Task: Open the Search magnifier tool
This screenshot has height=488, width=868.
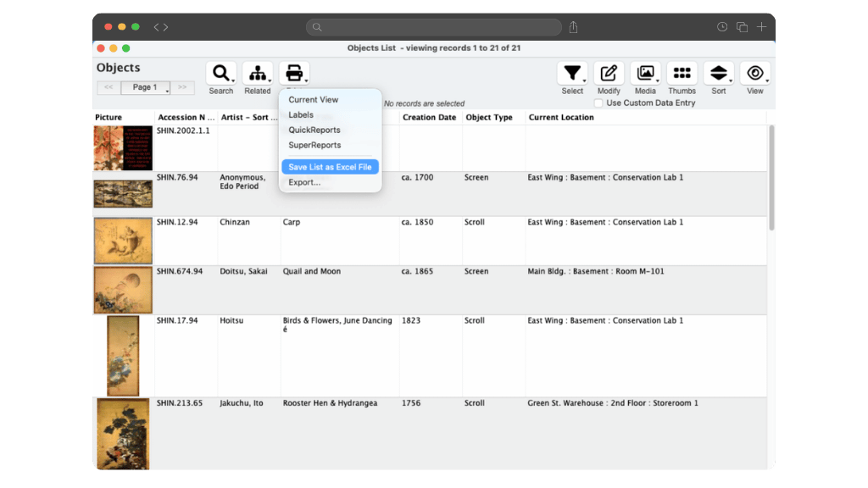Action: 221,74
